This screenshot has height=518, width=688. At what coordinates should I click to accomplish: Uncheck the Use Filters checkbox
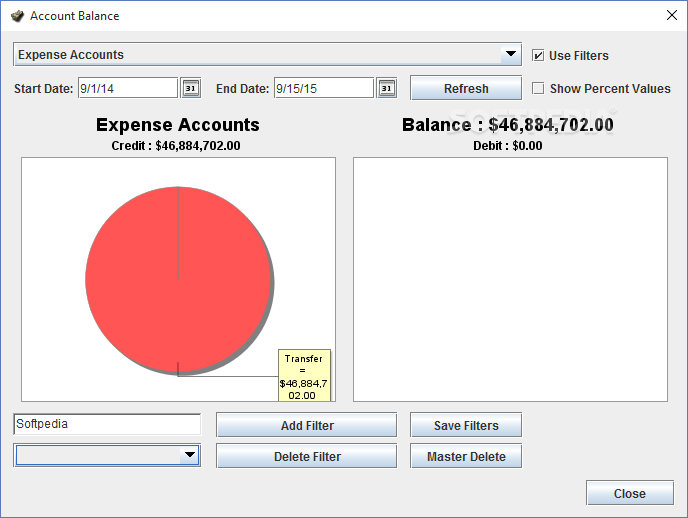pyautogui.click(x=538, y=56)
